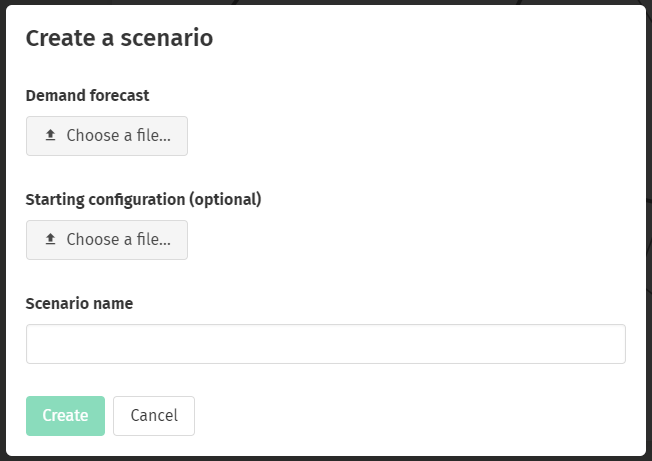
Task: Select "Choose a file..." text for Demand forecast
Action: [x=119, y=136]
